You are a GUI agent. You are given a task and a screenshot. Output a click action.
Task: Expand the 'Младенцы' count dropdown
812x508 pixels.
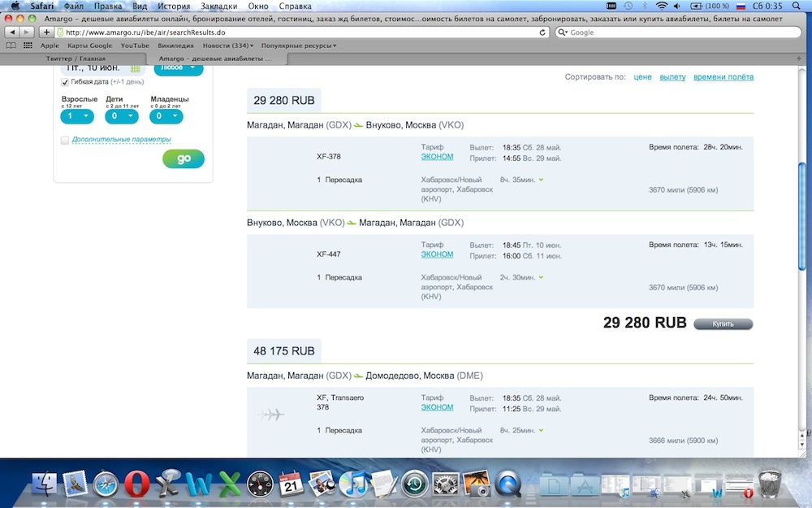(x=166, y=116)
